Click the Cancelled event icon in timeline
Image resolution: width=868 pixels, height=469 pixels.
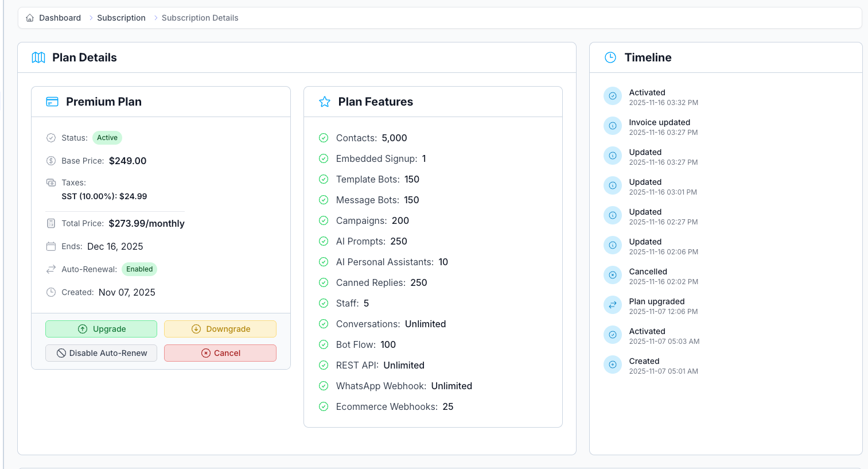[613, 275]
